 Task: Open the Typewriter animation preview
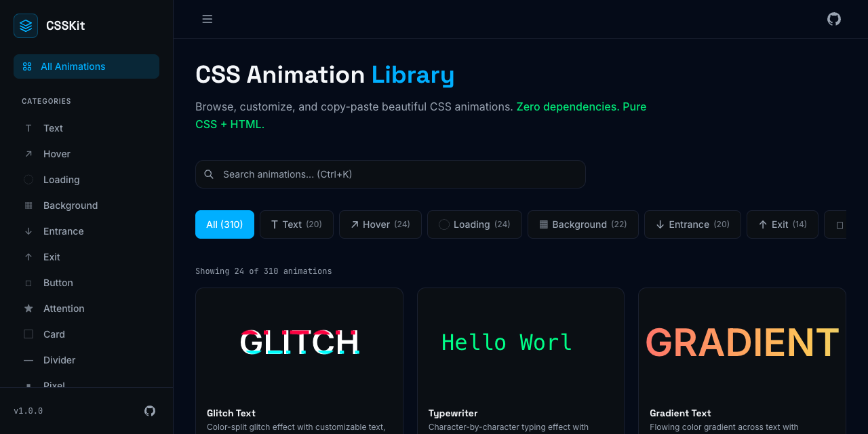click(521, 342)
